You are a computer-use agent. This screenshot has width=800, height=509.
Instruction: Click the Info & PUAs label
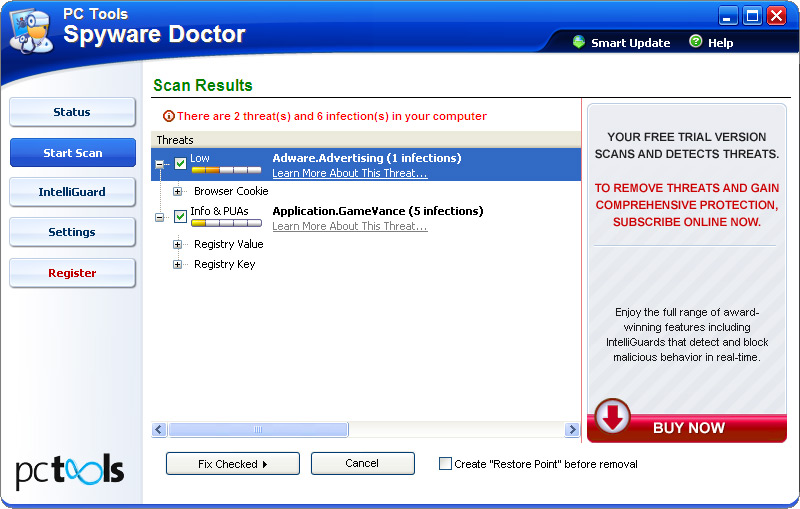(219, 211)
